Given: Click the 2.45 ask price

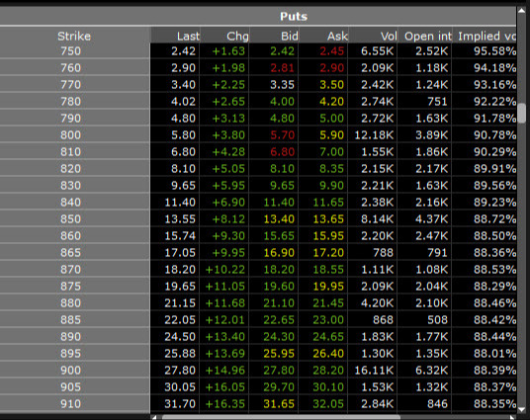Looking at the screenshot, I should [331, 51].
